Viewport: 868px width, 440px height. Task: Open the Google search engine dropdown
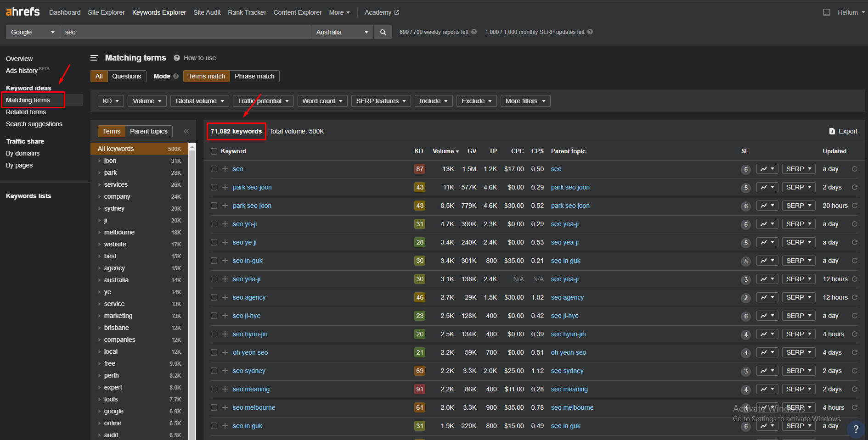(33, 32)
